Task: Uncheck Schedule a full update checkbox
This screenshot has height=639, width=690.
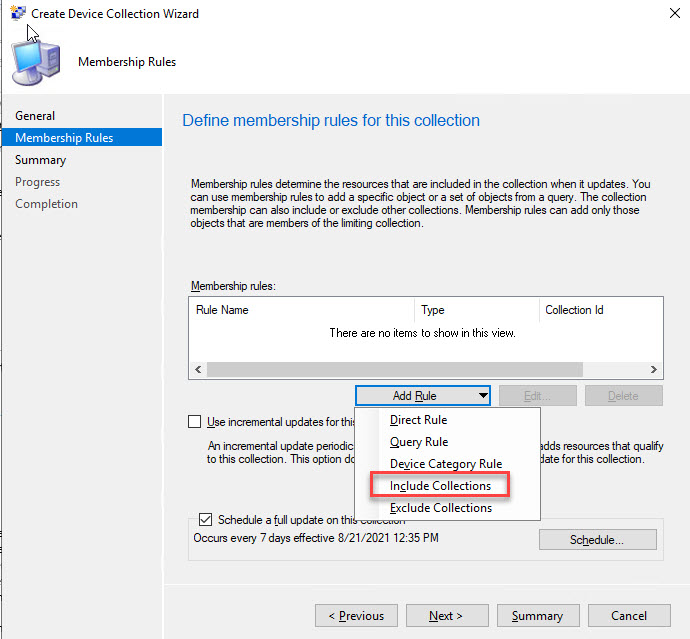Action: coord(205,520)
